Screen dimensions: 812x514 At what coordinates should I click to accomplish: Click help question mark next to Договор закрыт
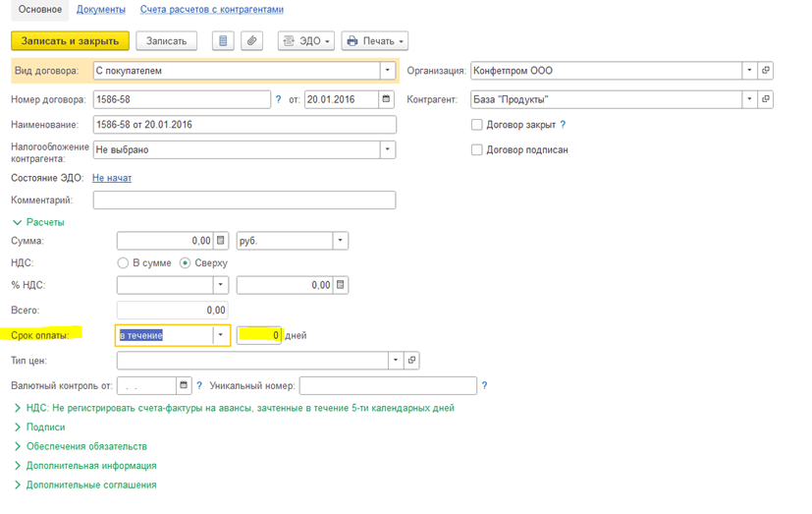tap(563, 125)
